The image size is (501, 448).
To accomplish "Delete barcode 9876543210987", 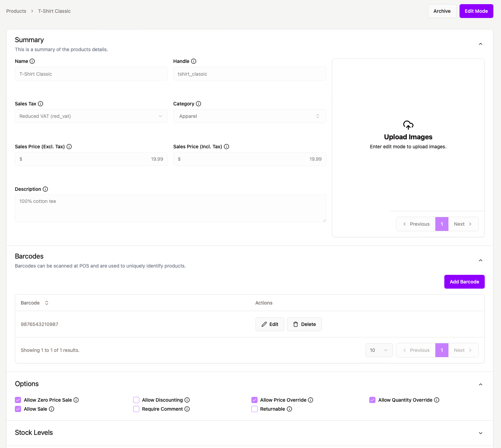I will 304,324.
